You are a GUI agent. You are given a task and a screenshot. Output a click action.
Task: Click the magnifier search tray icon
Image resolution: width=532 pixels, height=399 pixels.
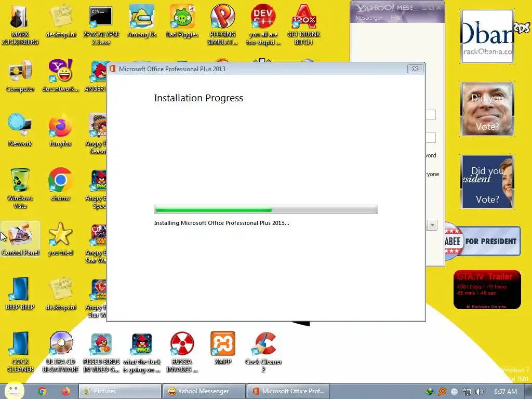[442, 392]
